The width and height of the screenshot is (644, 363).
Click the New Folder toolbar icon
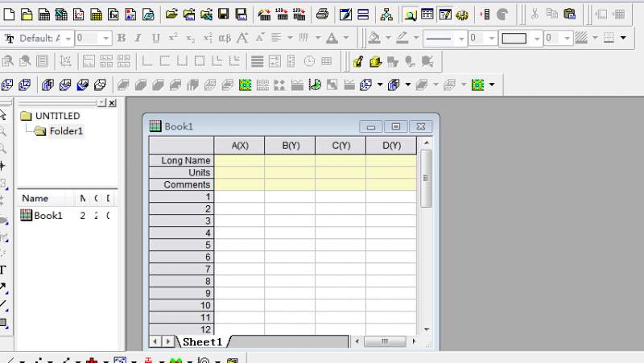27,14
